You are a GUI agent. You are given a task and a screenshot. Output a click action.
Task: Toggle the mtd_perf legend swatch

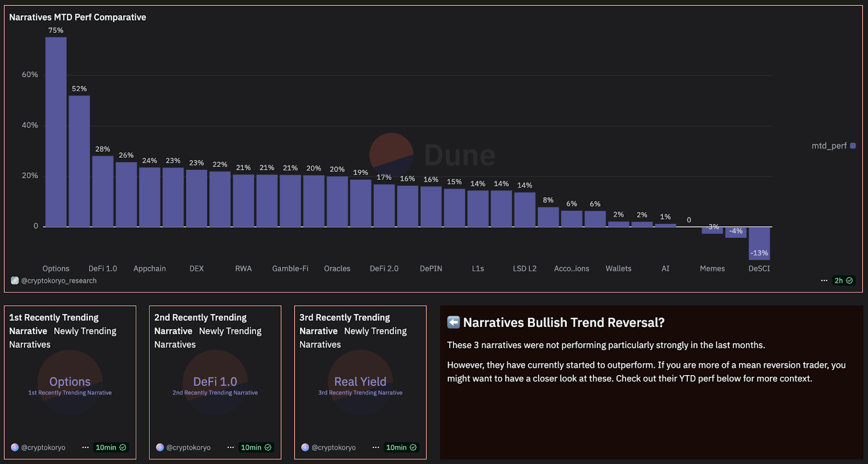coord(853,146)
